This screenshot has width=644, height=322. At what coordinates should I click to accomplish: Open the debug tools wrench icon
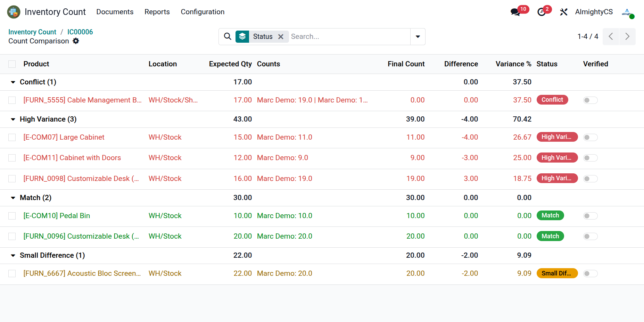click(563, 12)
